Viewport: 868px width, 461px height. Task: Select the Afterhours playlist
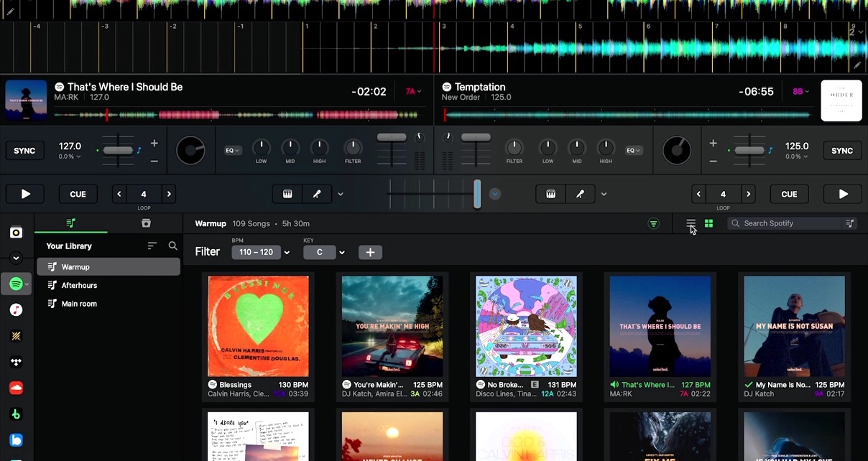coord(79,285)
